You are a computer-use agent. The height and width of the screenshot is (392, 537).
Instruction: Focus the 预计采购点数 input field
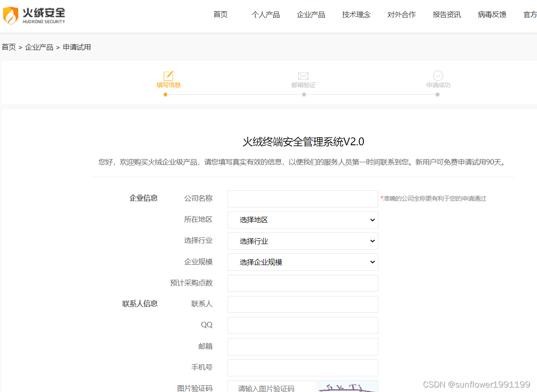pyautogui.click(x=303, y=283)
